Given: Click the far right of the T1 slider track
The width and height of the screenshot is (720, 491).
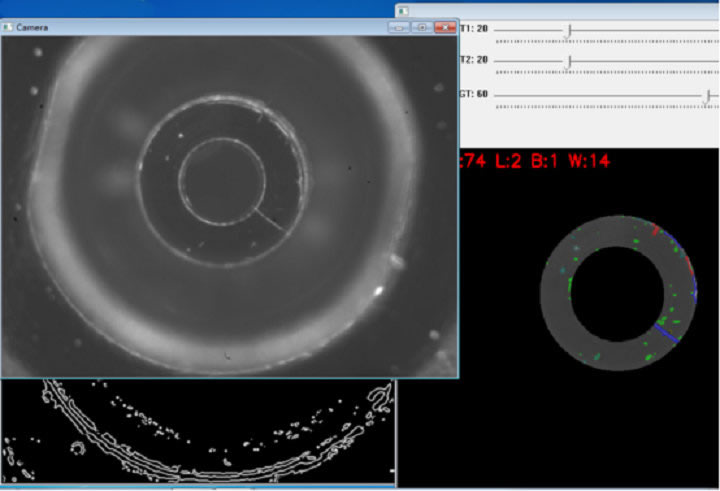Looking at the screenshot, I should tap(715, 31).
